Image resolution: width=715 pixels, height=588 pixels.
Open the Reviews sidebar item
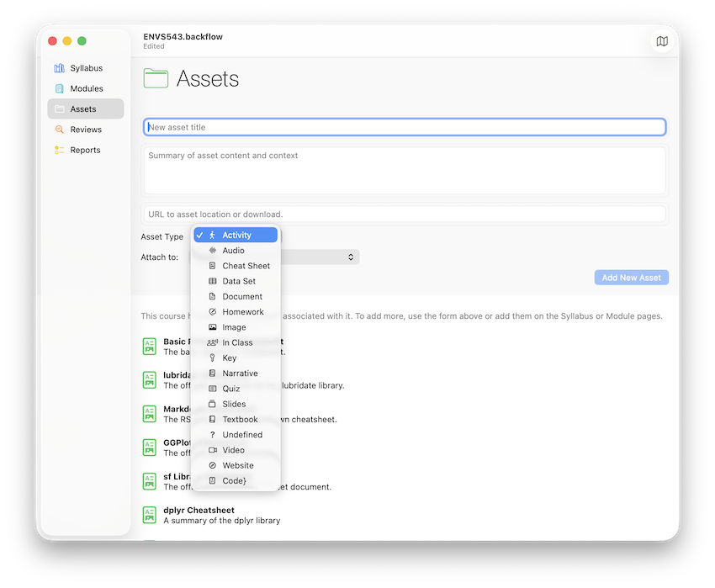[x=85, y=130]
